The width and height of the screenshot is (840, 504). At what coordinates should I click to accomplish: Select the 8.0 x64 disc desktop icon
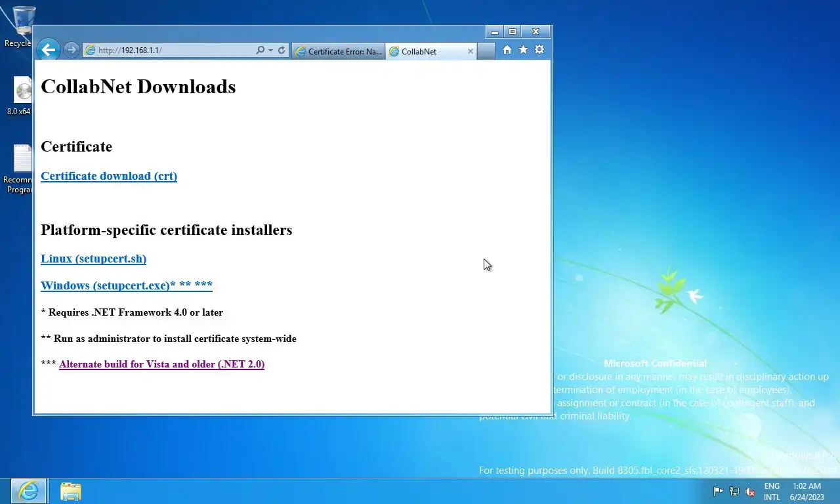point(20,96)
